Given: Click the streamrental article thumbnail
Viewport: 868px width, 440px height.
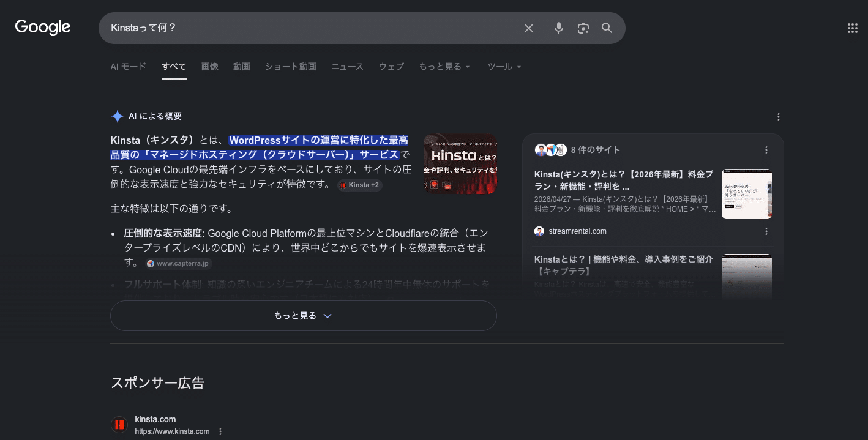Looking at the screenshot, I should pos(747,194).
